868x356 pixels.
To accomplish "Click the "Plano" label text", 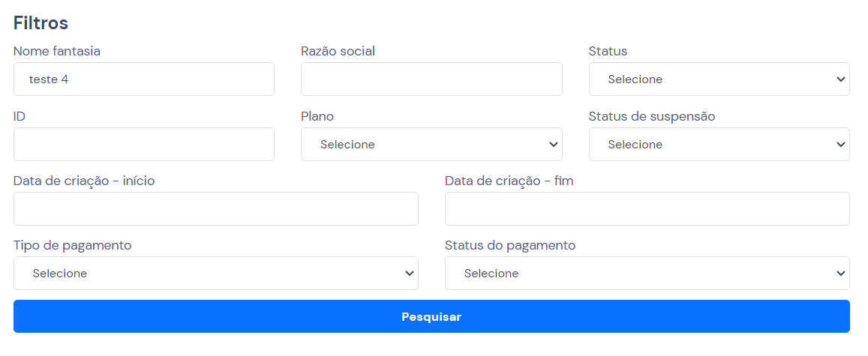I will coord(317,116).
